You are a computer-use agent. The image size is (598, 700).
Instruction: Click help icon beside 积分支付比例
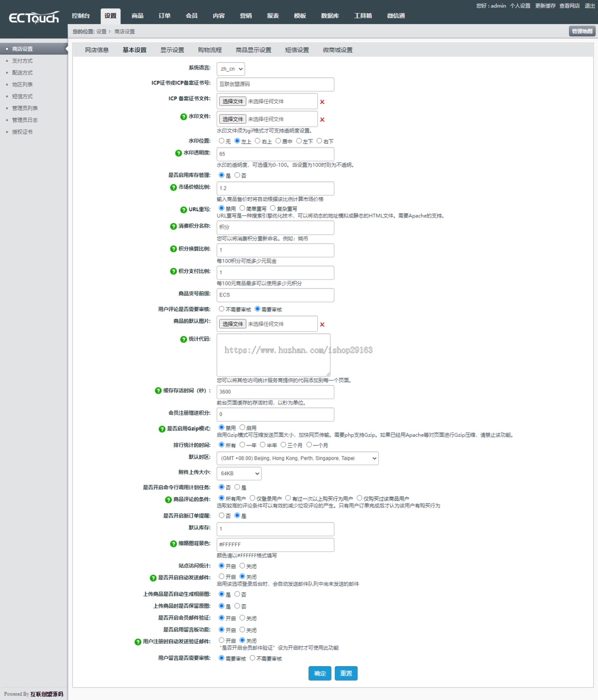tap(173, 272)
